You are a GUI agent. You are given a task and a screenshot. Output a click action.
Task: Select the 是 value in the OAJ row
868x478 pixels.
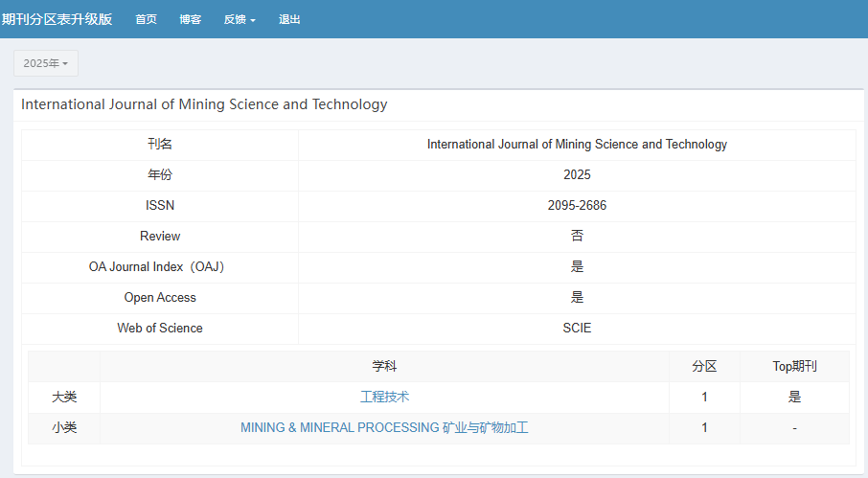pos(577,266)
